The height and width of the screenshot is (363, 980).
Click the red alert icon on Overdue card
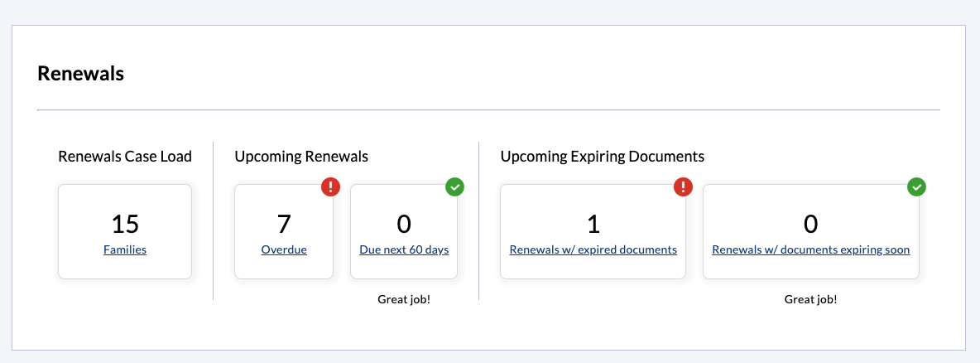(x=330, y=187)
